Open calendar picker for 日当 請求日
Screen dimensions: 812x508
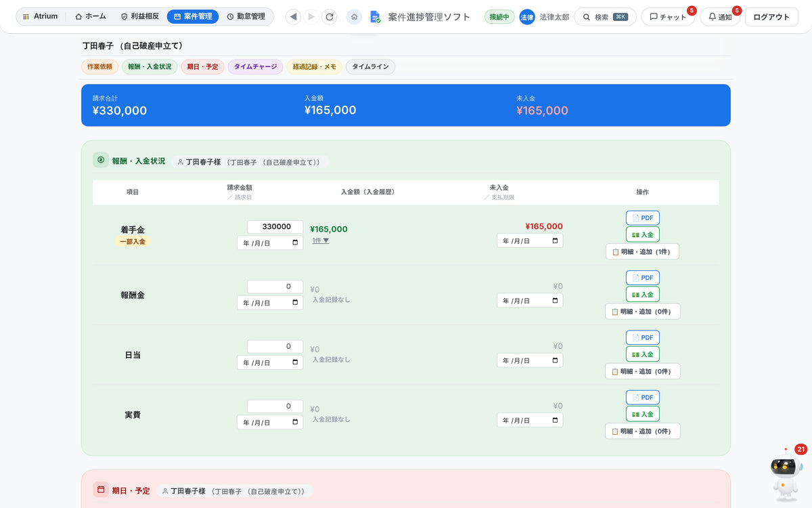click(295, 362)
